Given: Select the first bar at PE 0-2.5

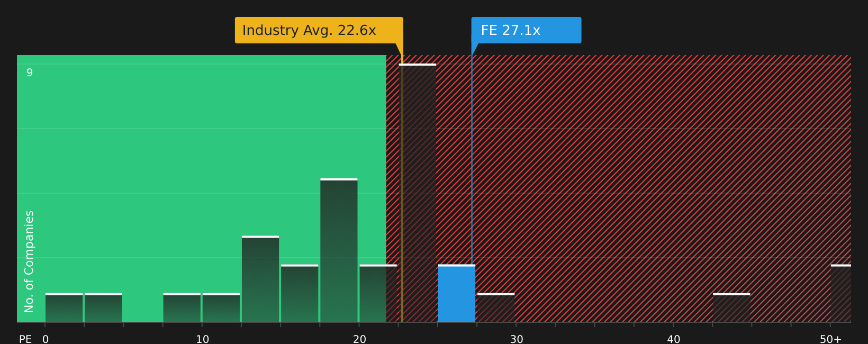Looking at the screenshot, I should (64, 307).
